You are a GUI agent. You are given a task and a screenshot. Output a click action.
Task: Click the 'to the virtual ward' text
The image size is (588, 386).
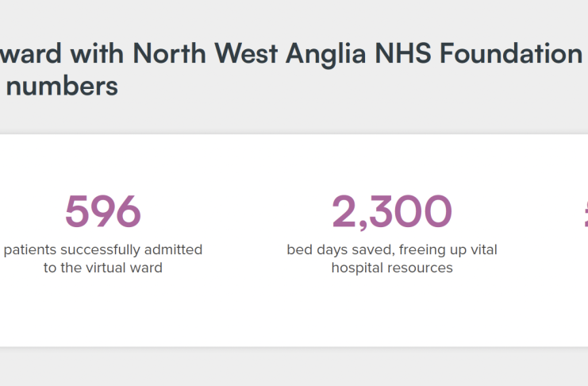click(103, 268)
